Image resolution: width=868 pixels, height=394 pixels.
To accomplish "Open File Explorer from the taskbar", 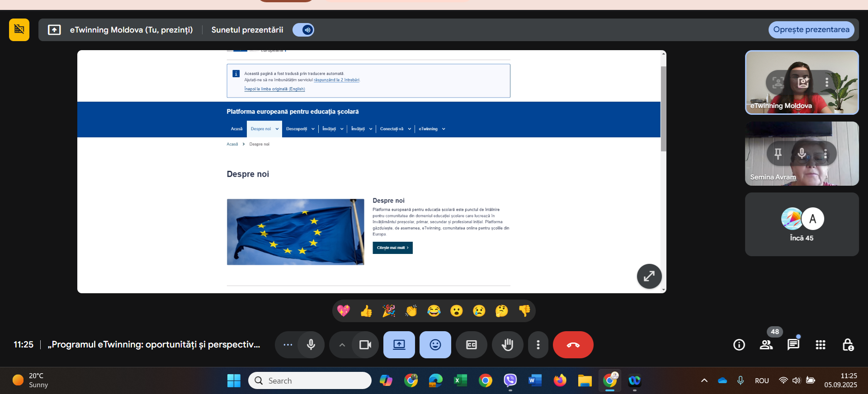I will coord(585,381).
